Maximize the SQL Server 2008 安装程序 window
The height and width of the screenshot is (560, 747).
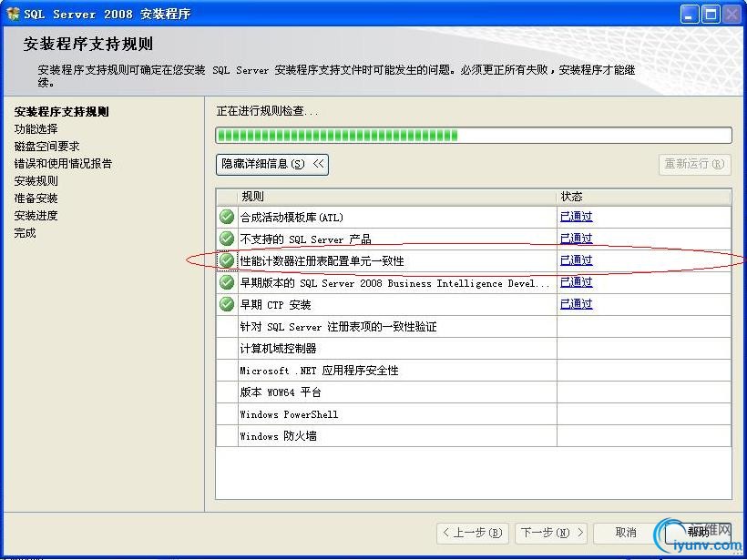coord(711,15)
